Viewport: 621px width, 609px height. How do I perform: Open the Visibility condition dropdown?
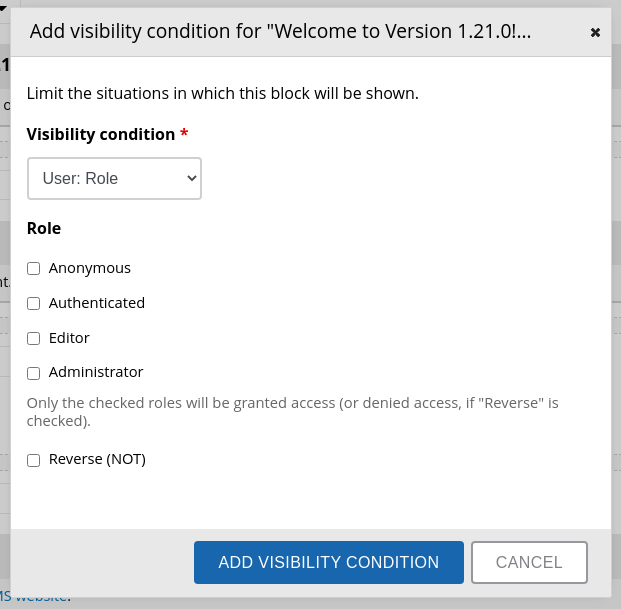click(x=114, y=179)
